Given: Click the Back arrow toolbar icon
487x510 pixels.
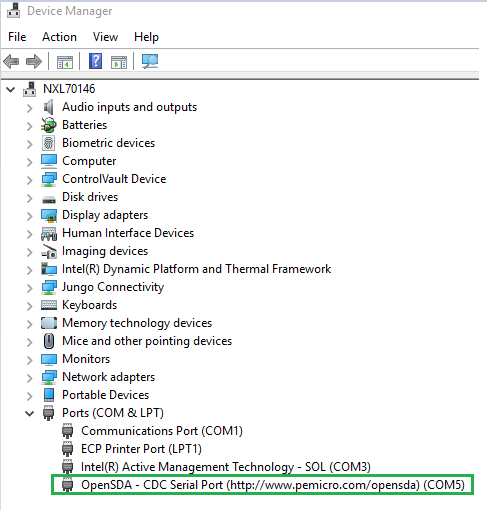Looking at the screenshot, I should pyautogui.click(x=11, y=62).
